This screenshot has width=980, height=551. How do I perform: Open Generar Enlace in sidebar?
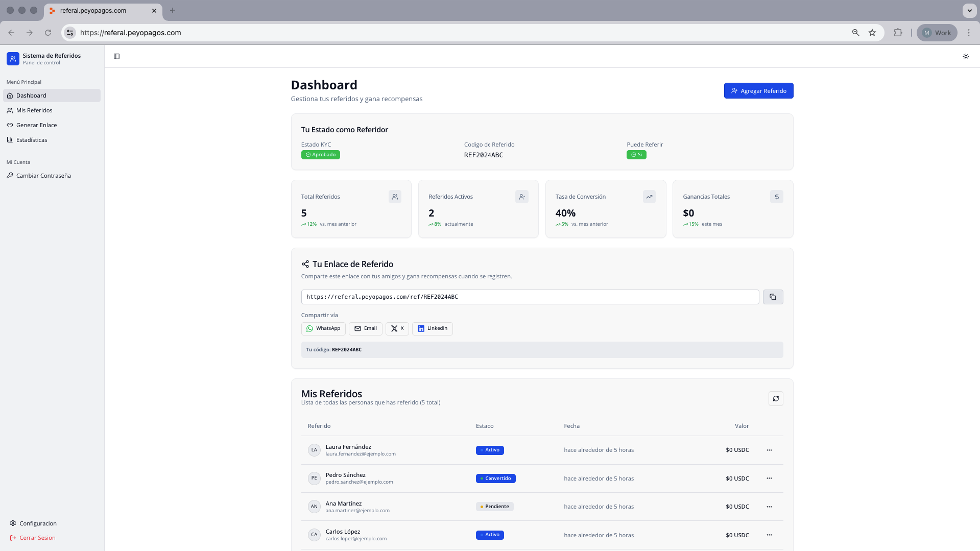tap(36, 125)
